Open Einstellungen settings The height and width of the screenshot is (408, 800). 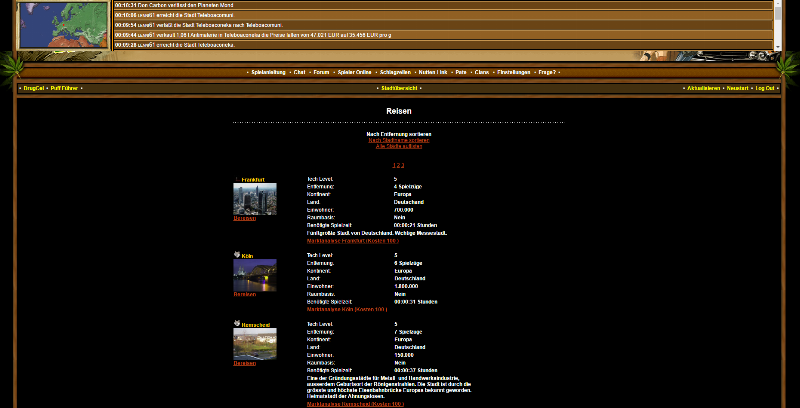tap(514, 72)
